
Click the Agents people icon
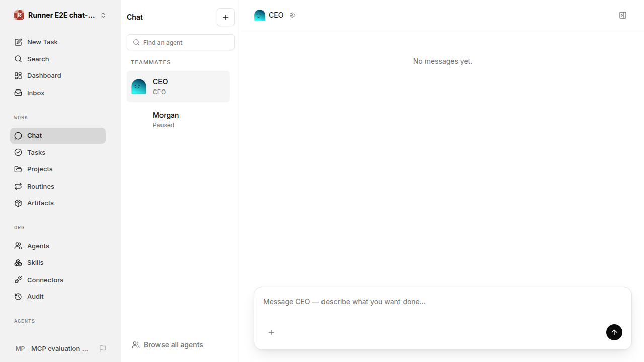(x=18, y=246)
